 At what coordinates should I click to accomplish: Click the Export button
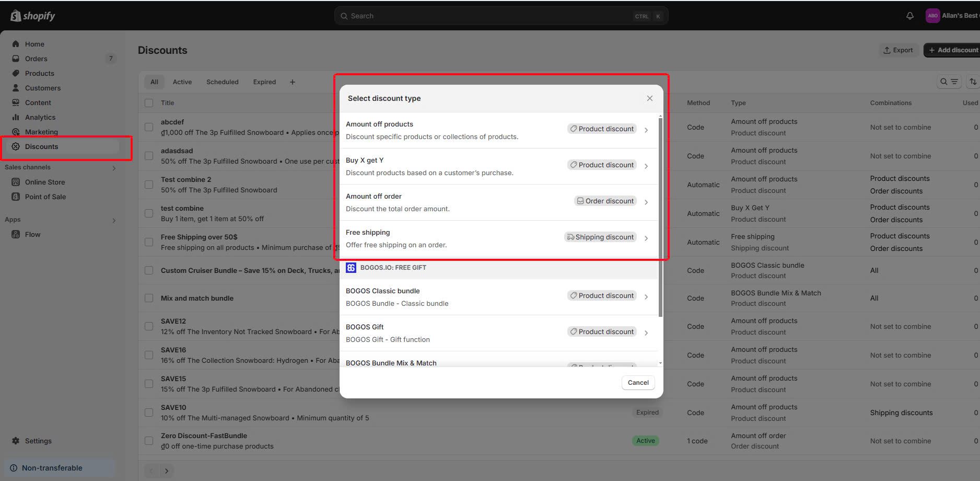click(899, 50)
